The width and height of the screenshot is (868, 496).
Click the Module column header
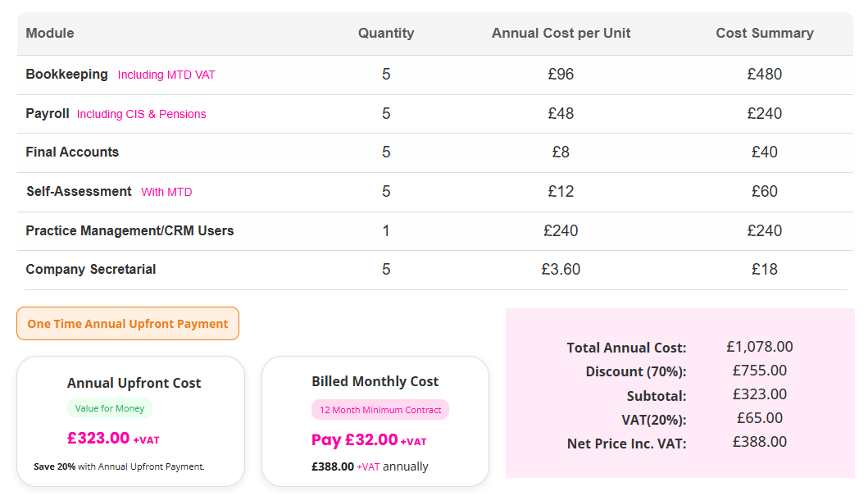point(50,33)
